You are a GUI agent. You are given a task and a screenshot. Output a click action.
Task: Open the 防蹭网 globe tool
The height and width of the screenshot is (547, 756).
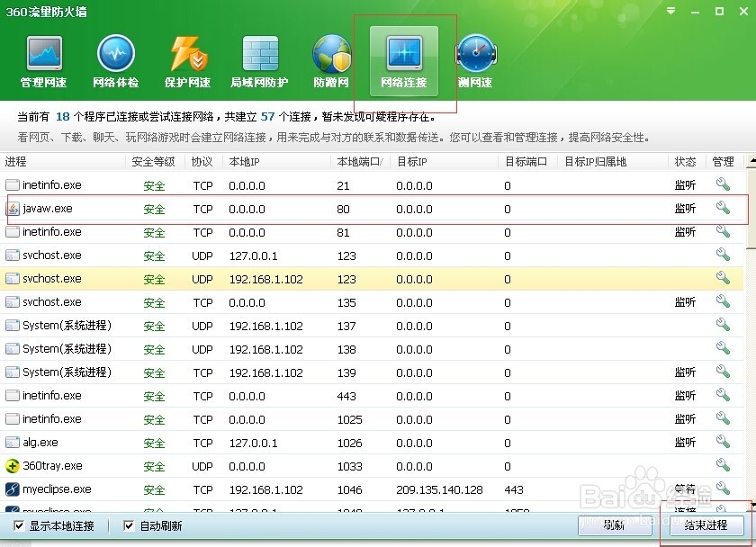tap(331, 61)
